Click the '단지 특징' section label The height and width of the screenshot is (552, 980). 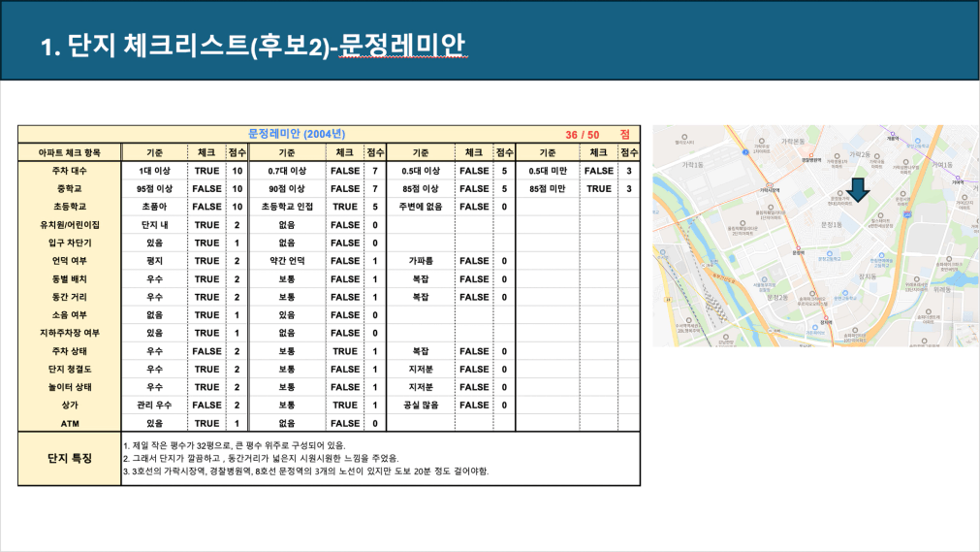pos(70,459)
